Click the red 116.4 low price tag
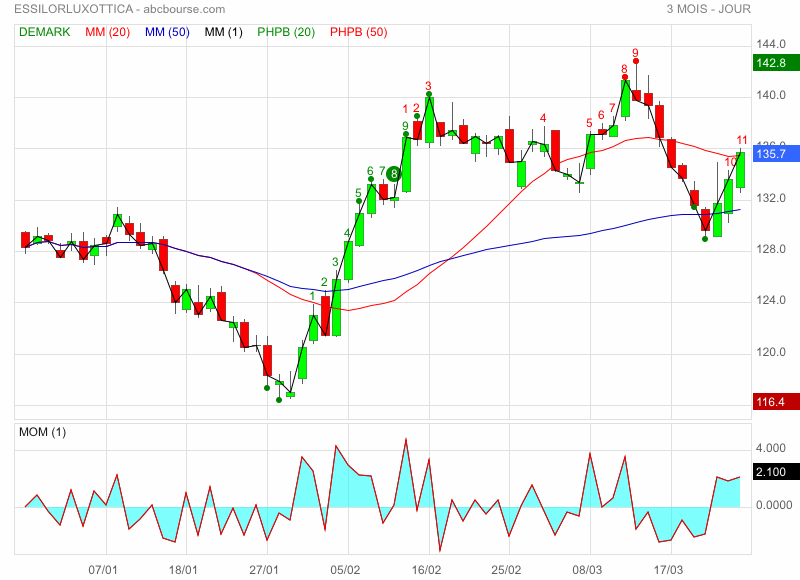Image resolution: width=800 pixels, height=580 pixels. [x=776, y=401]
